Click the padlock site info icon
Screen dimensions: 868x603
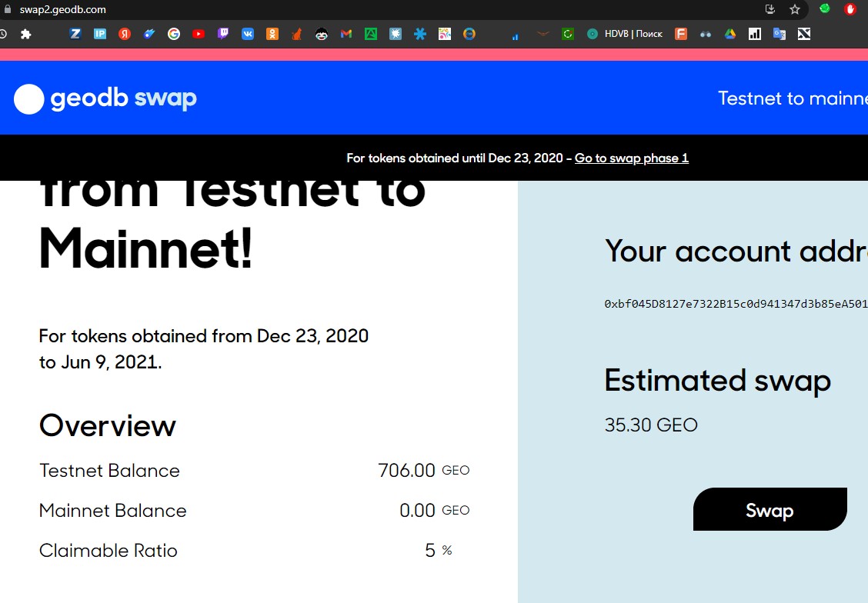click(8, 9)
